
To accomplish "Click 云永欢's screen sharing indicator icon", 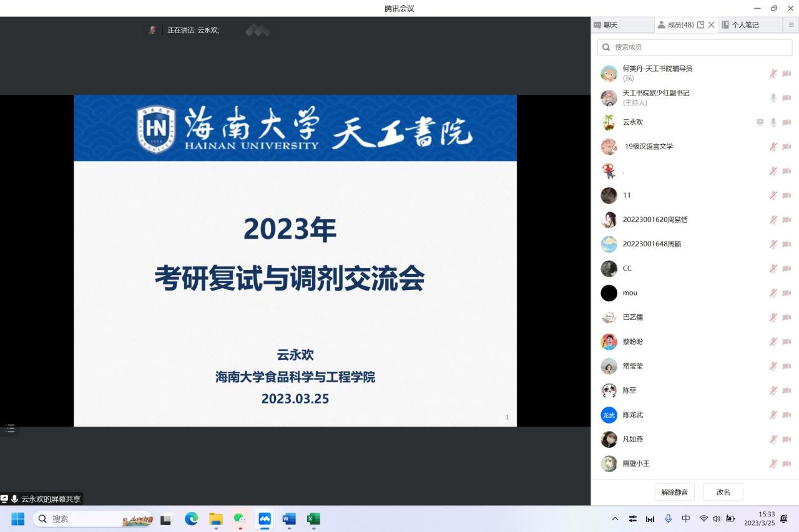I will click(x=760, y=122).
